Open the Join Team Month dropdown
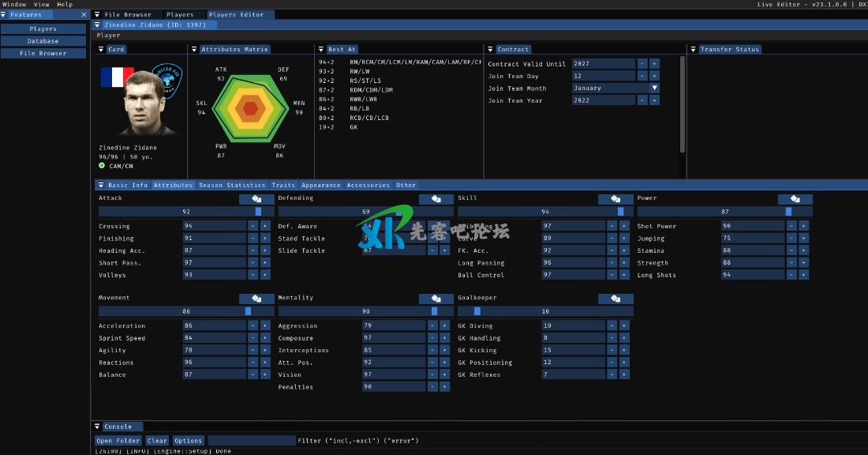Viewport: 868px width, 455px height. click(x=654, y=88)
